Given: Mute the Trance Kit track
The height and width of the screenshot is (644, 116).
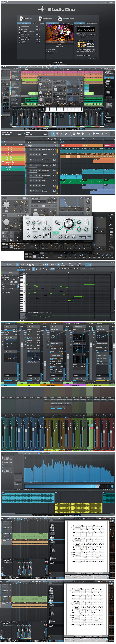Looking at the screenshot, I should [31, 160].
